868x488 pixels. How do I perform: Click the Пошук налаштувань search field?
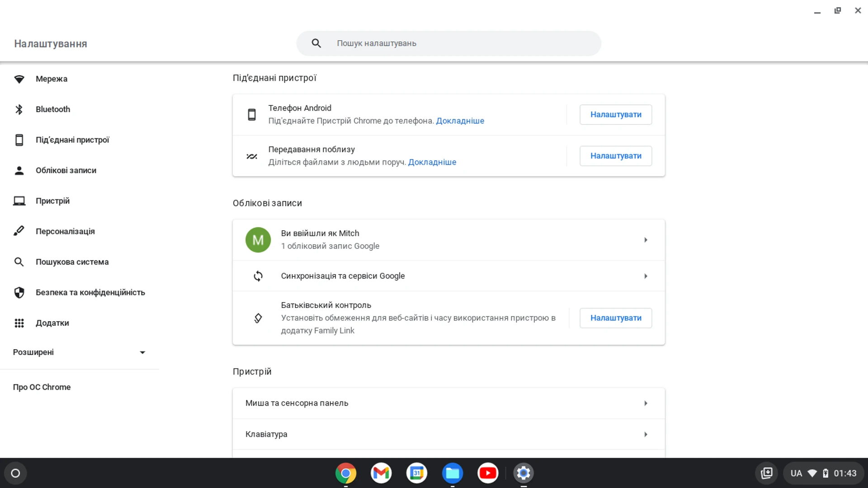tap(448, 43)
